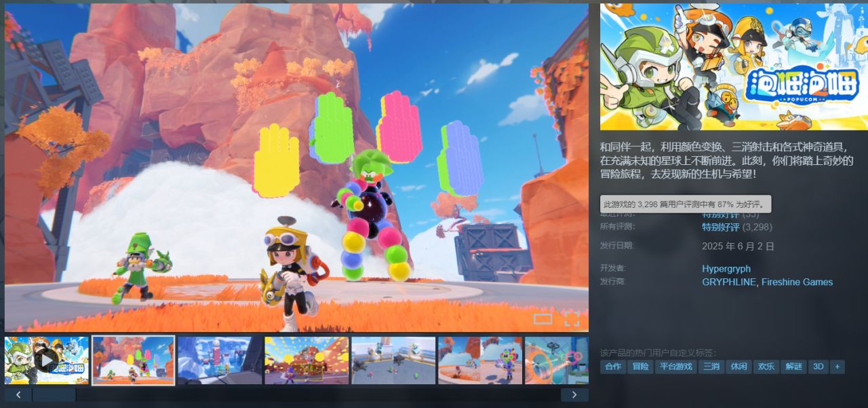The image size is (868, 408).
Task: Click the left arrow of thumbnail strip
Action: pyautogui.click(x=18, y=395)
